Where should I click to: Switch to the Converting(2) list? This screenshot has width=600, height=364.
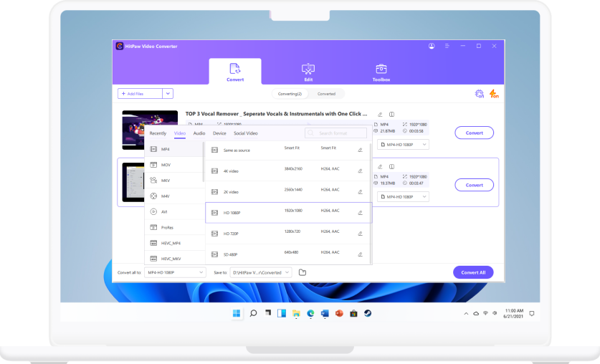(x=290, y=94)
